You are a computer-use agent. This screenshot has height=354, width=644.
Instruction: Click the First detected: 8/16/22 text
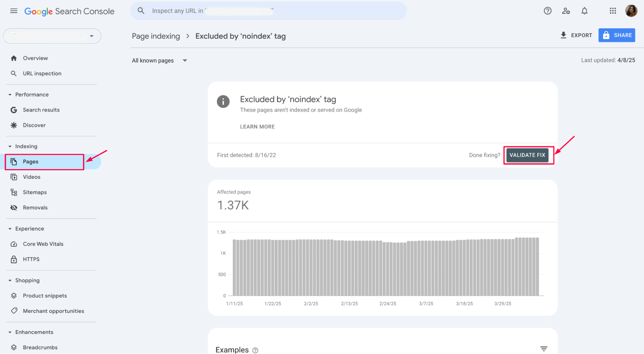coord(246,155)
